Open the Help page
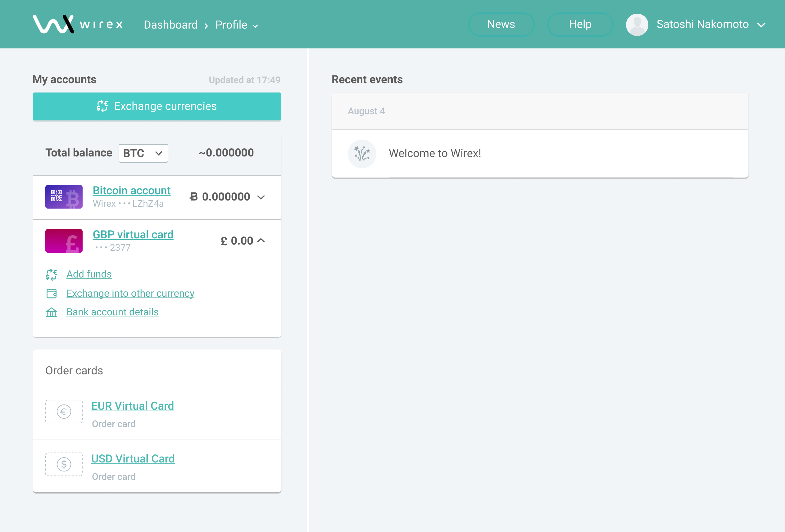Image resolution: width=785 pixels, height=532 pixels. pyautogui.click(x=580, y=24)
